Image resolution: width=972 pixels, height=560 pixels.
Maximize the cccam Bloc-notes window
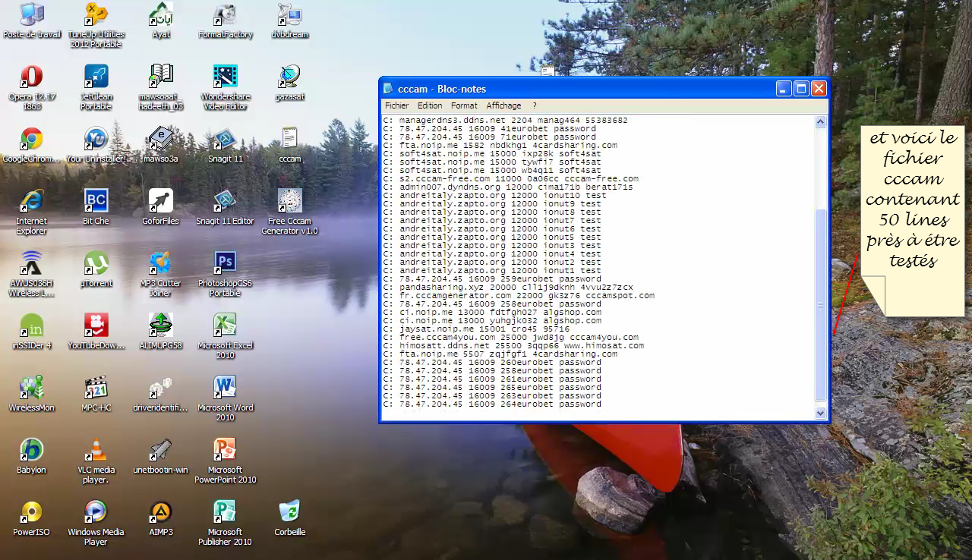[x=801, y=89]
